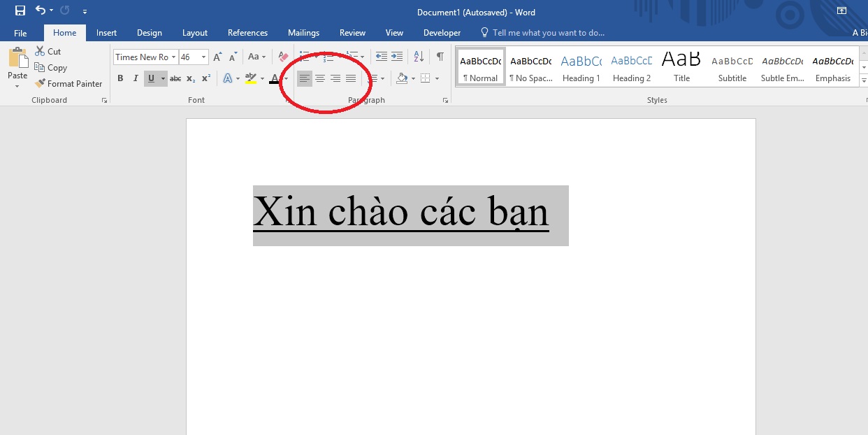Screen dimensions: 868x435
Task: Click the Tell me what you want box
Action: tap(542, 33)
